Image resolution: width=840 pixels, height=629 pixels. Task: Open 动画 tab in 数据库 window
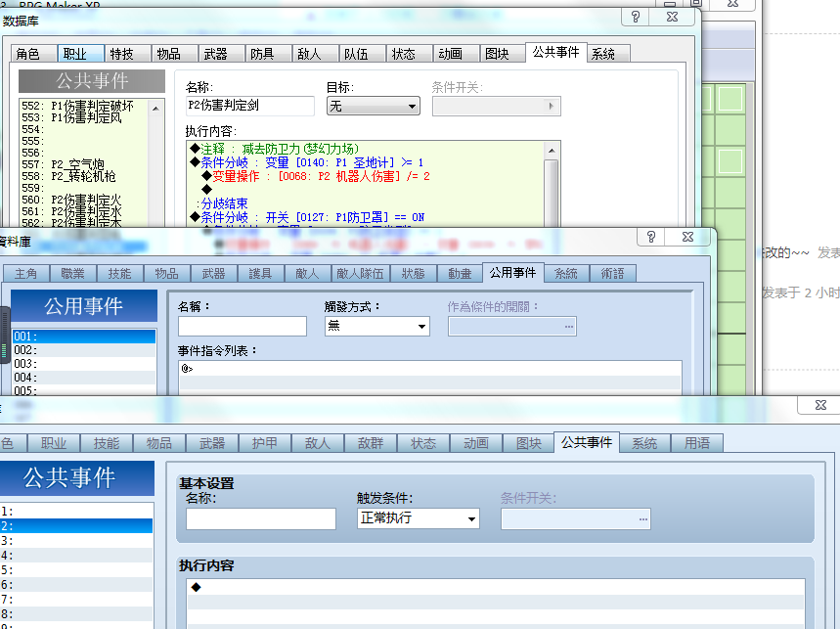(456, 54)
